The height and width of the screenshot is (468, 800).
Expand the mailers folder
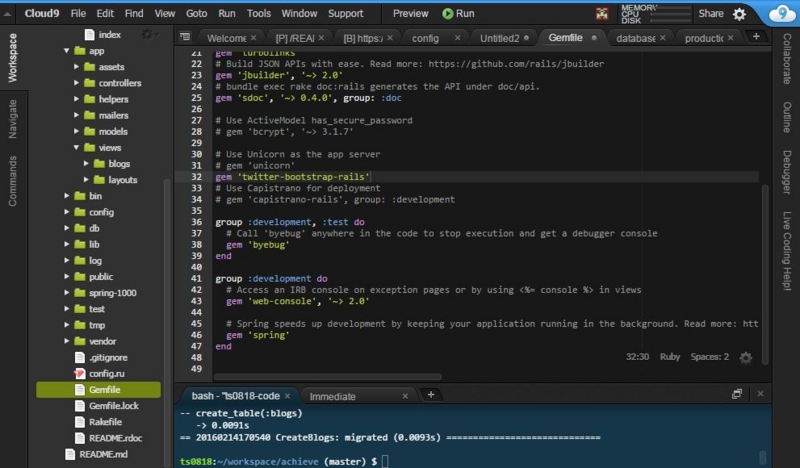76,115
